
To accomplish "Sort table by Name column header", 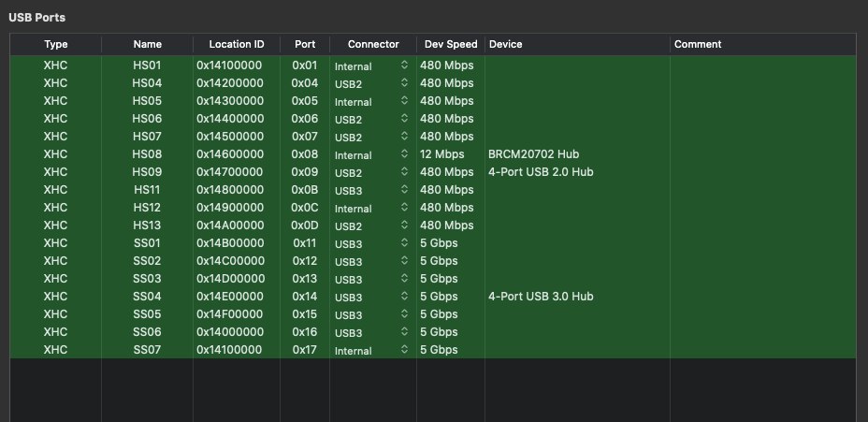I will coord(147,44).
